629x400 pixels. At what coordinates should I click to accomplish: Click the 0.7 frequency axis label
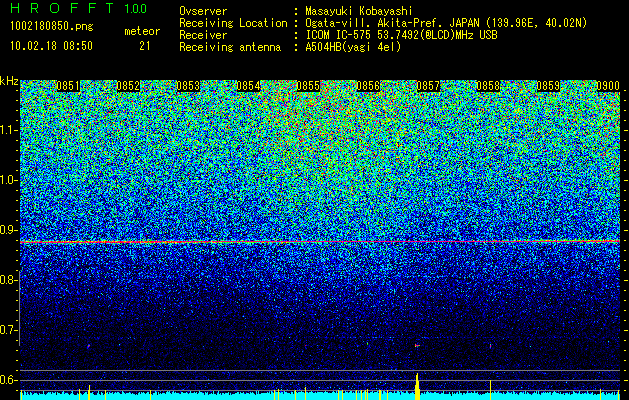(8, 330)
